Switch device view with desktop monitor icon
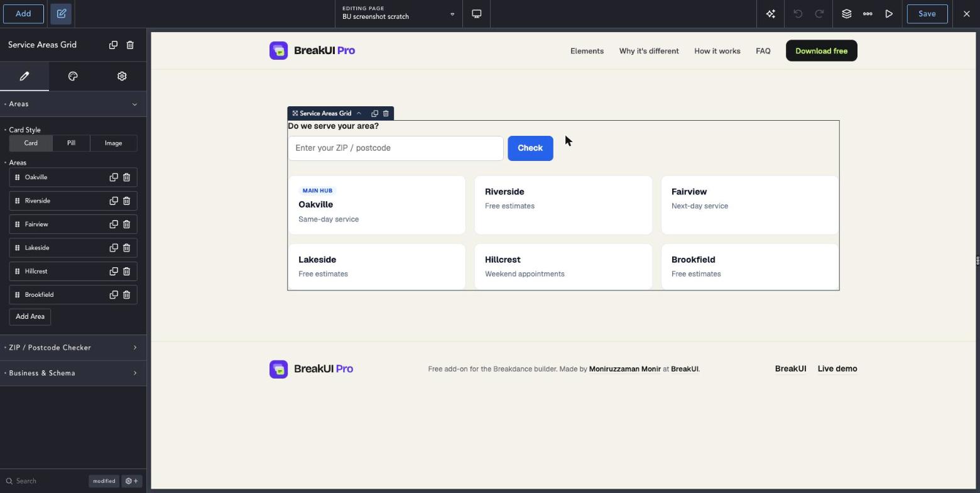This screenshot has width=980, height=493. click(x=477, y=14)
